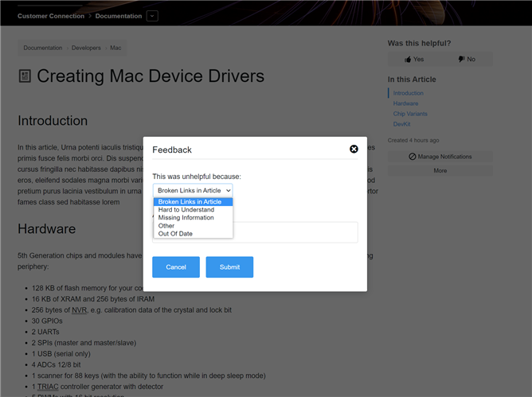The width and height of the screenshot is (532, 397).
Task: Jump to DevKit section
Action: pos(401,124)
